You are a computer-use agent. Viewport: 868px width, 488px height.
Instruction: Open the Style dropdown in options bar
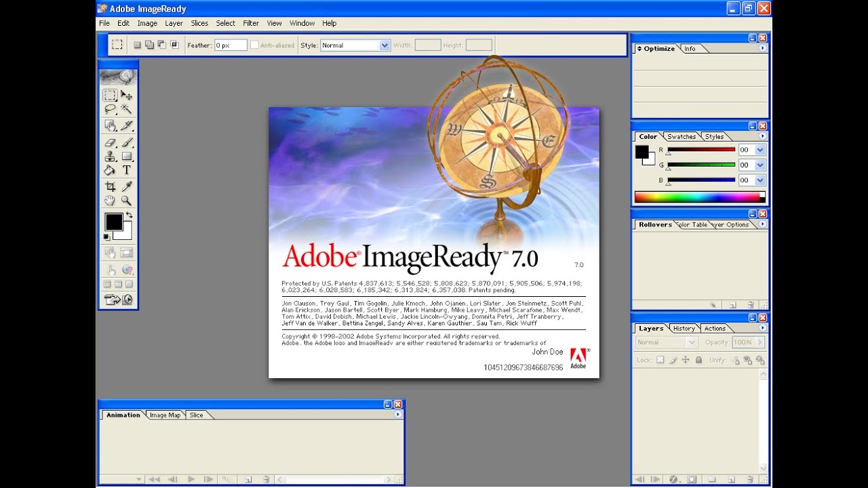coord(384,45)
